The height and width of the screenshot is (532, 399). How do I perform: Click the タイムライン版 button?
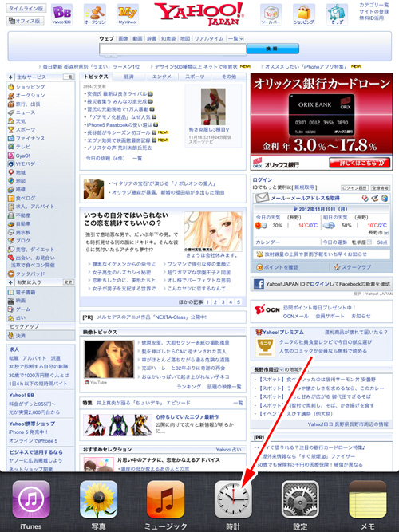click(26, 9)
